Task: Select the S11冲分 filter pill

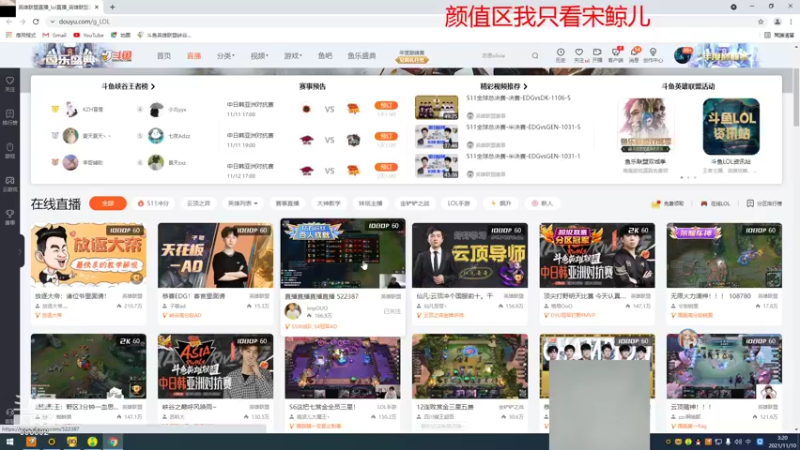Action: click(154, 203)
